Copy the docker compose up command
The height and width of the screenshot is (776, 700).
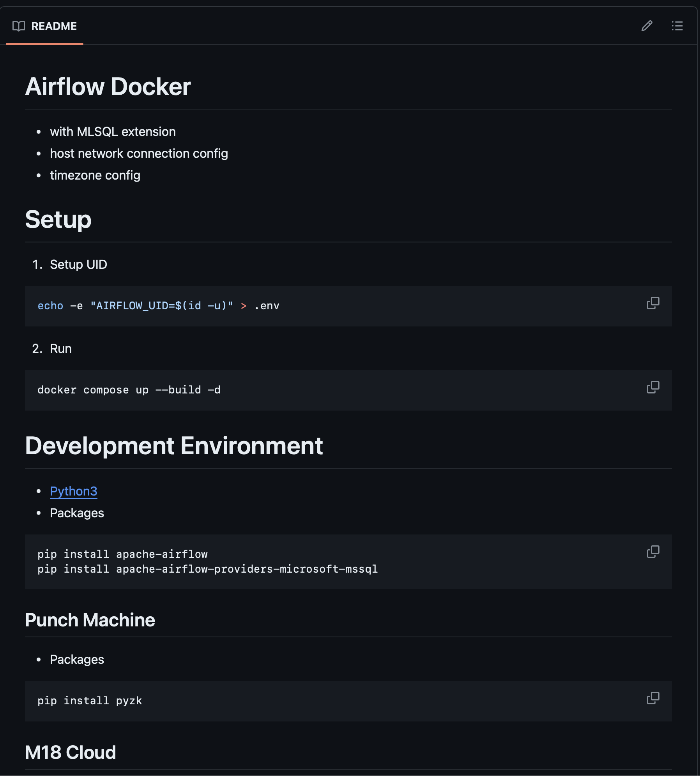coord(653,387)
